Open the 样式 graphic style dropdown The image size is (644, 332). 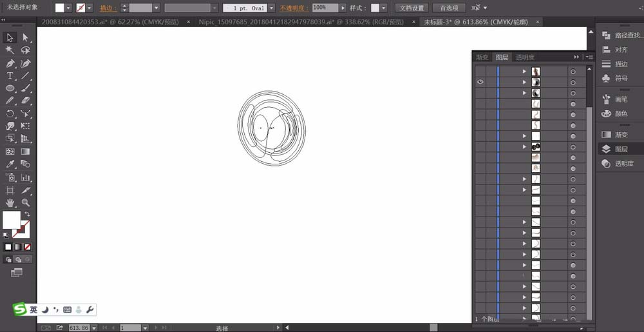click(x=384, y=8)
